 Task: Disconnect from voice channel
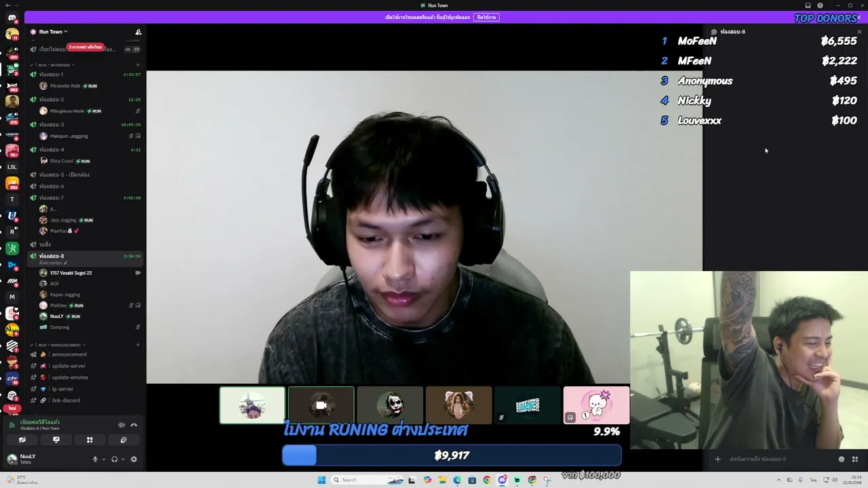134,425
